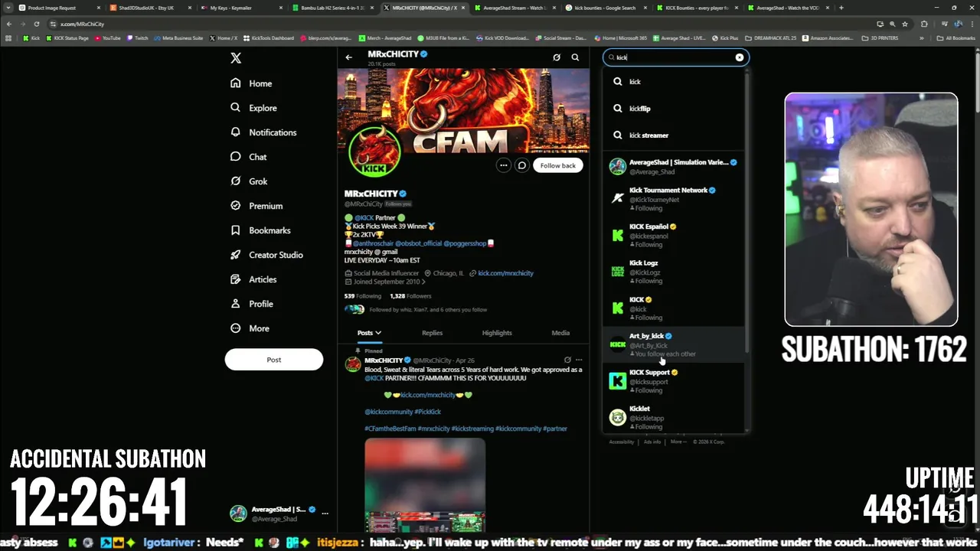
Task: Open Kick Tournament Network search result
Action: tap(675, 199)
